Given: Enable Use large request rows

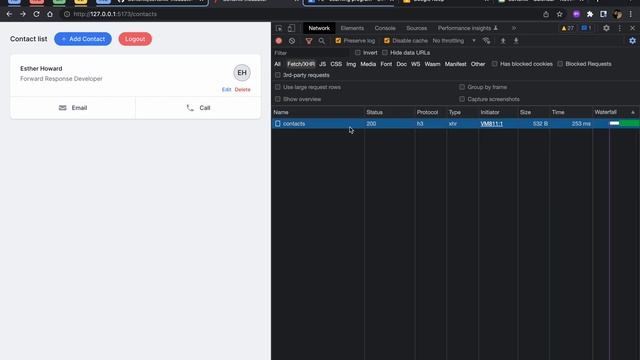Looking at the screenshot, I should pos(278,87).
